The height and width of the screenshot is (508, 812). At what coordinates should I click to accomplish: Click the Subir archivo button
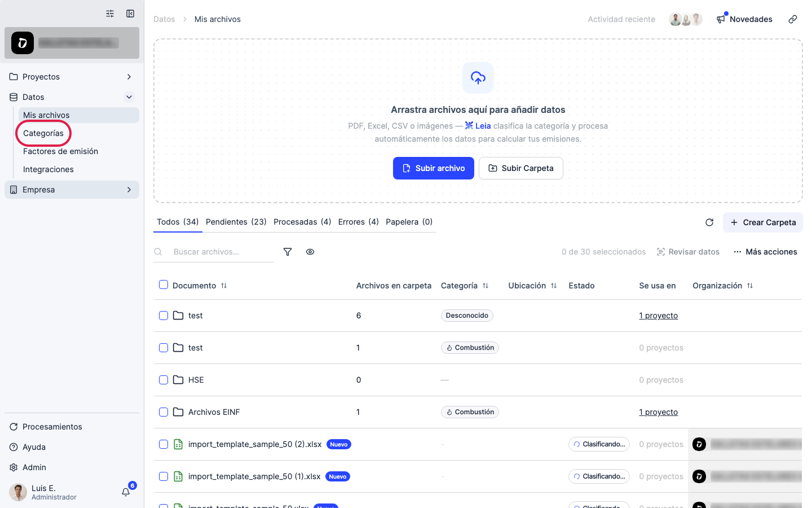point(434,168)
